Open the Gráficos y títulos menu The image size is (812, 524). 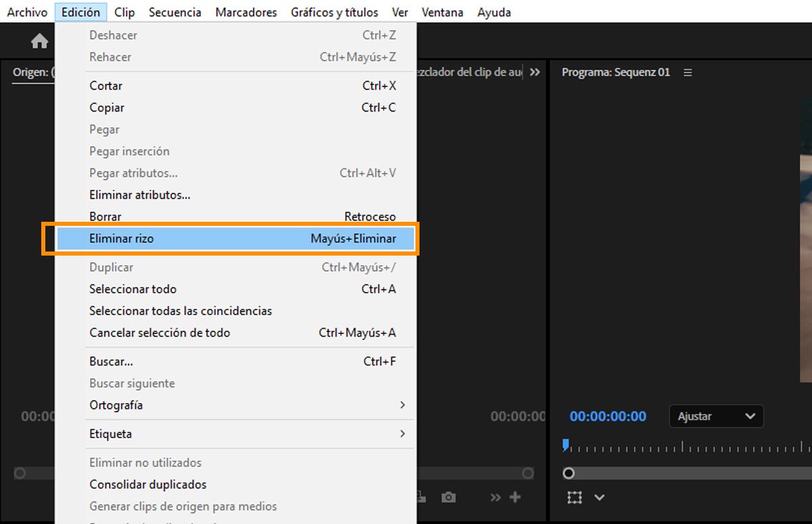click(x=334, y=12)
